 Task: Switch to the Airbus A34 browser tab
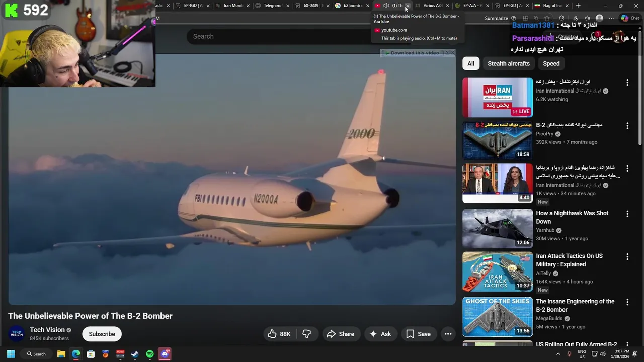click(432, 6)
